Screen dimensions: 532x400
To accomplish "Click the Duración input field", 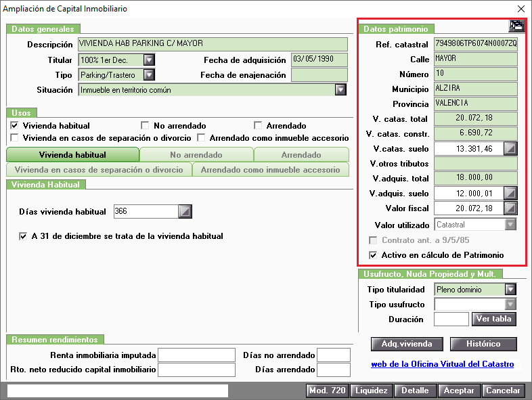I will (x=451, y=319).
